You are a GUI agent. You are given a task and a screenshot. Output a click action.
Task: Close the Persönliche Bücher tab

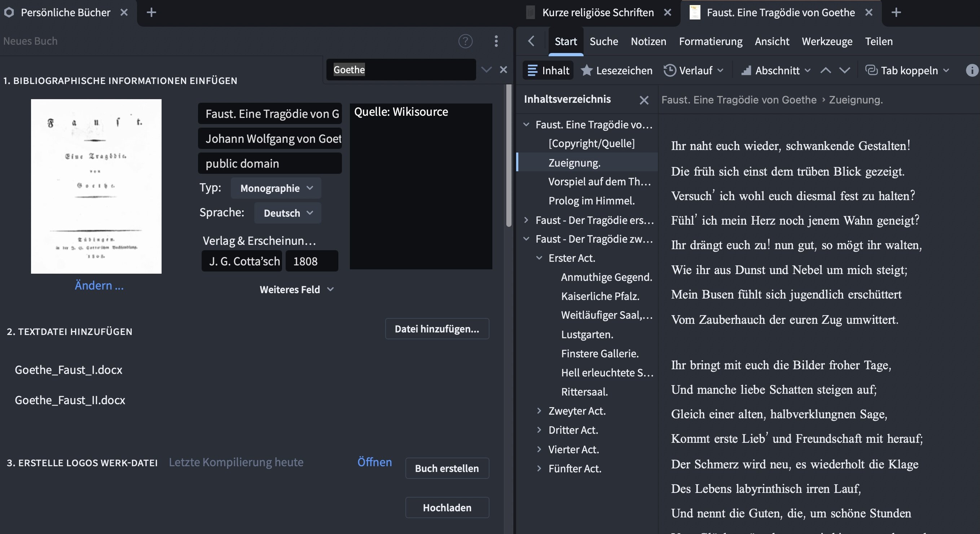pyautogui.click(x=124, y=13)
